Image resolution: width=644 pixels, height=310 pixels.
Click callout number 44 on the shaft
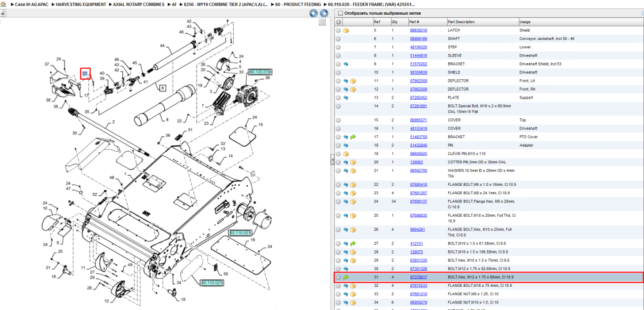[162, 46]
